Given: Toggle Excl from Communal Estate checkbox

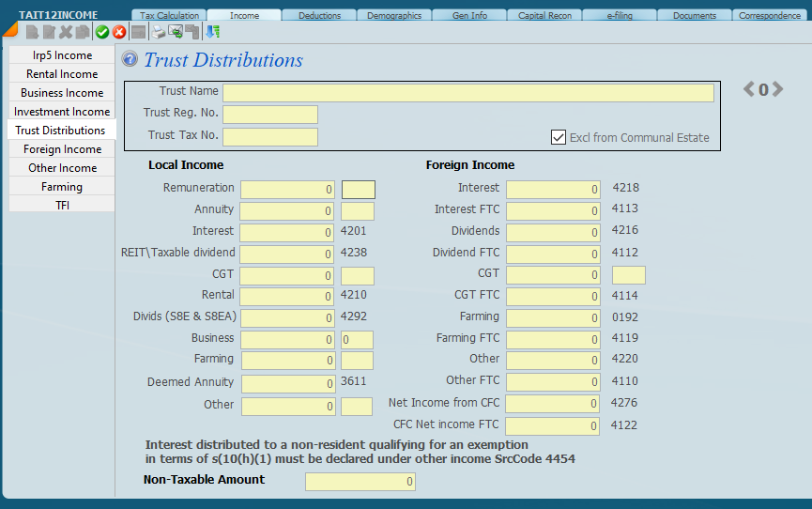Looking at the screenshot, I should tap(559, 137).
